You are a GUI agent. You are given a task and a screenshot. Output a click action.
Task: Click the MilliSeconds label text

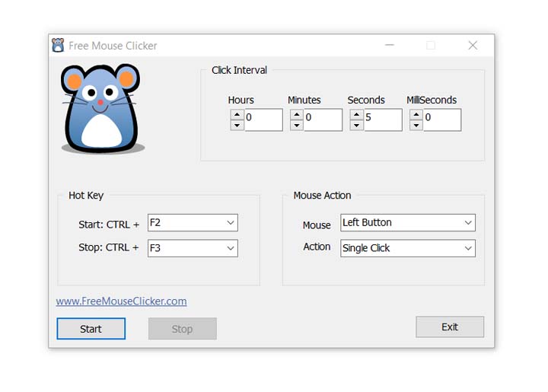pyautogui.click(x=432, y=100)
